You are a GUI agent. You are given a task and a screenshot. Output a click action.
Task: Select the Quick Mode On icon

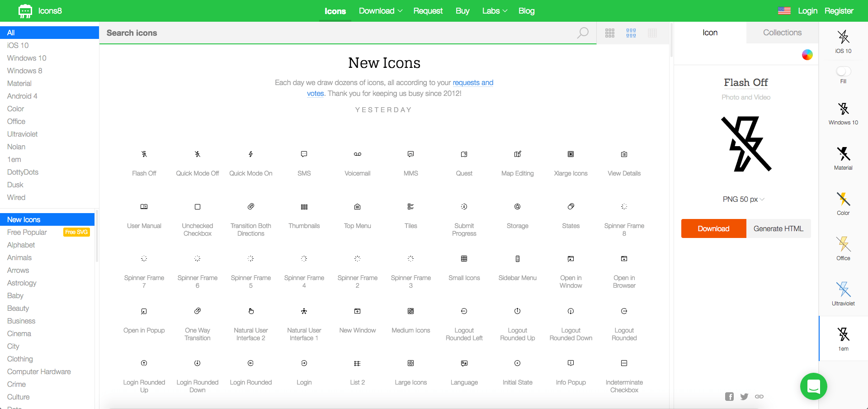pos(251,154)
